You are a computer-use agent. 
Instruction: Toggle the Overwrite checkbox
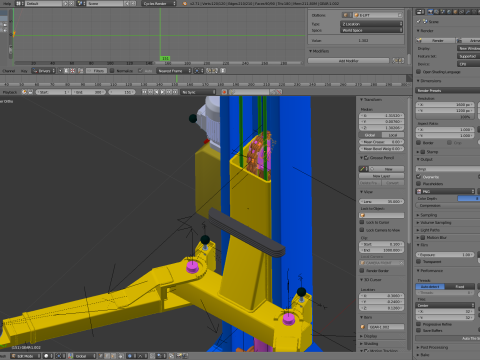coord(419,177)
